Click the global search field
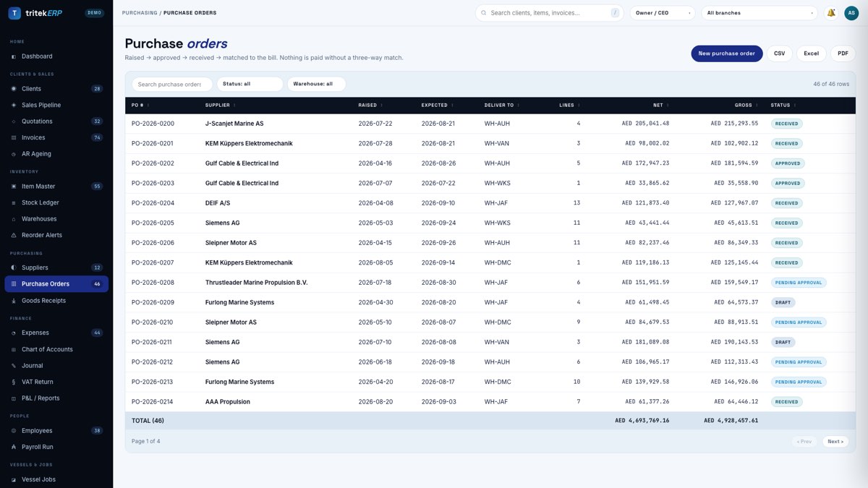Image resolution: width=868 pixels, height=488 pixels. [550, 13]
